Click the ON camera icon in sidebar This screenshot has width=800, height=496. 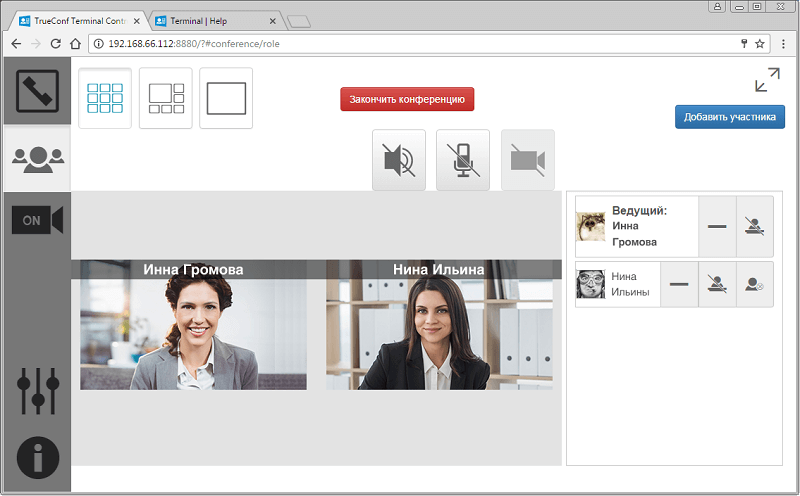tap(36, 220)
